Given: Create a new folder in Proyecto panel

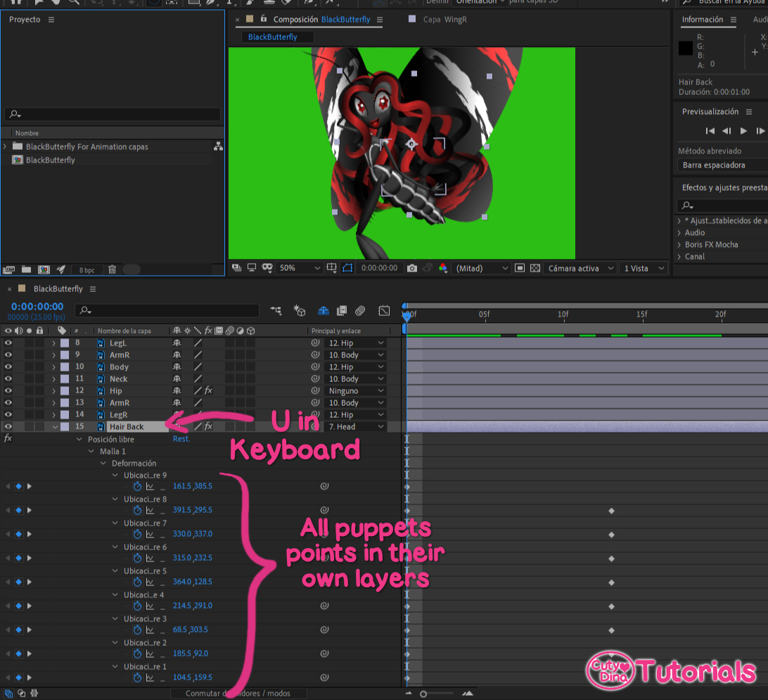Looking at the screenshot, I should pyautogui.click(x=26, y=269).
